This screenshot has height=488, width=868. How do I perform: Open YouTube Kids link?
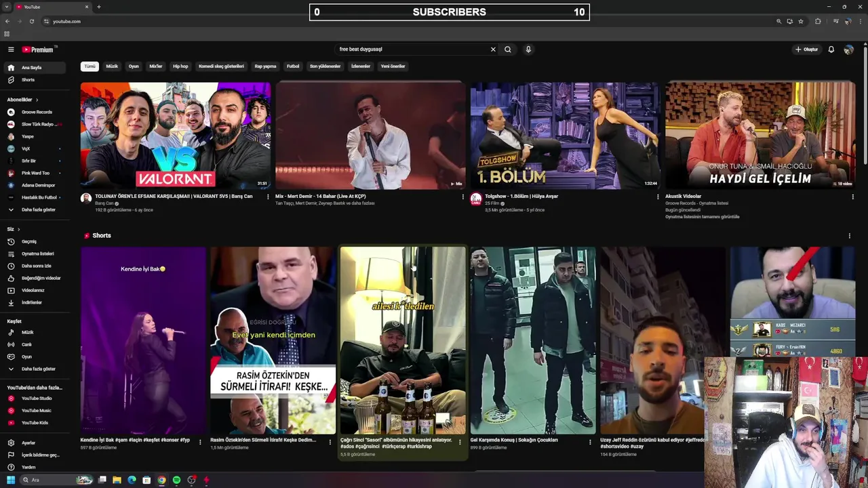(x=34, y=423)
